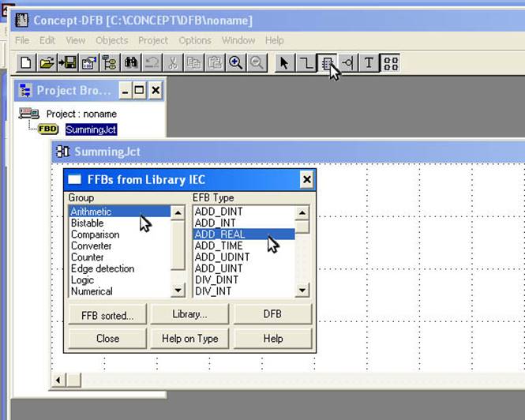Click the Project Browser title bar icon

coord(25,91)
